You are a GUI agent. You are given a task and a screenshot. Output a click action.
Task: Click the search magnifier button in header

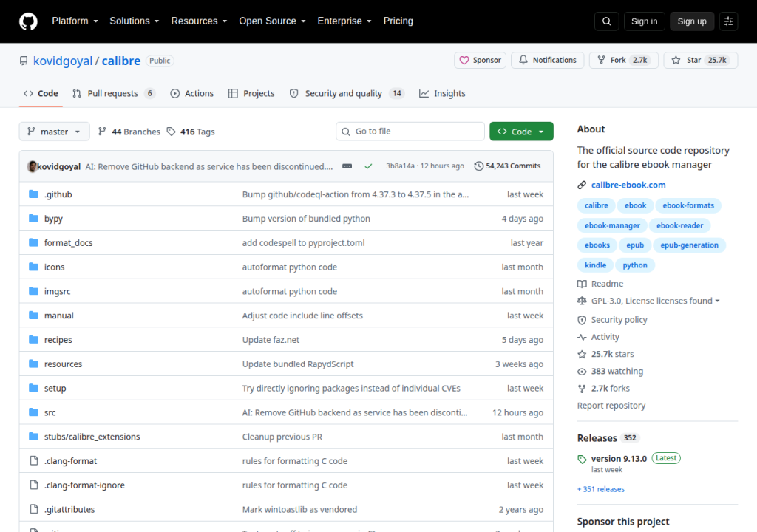click(606, 21)
